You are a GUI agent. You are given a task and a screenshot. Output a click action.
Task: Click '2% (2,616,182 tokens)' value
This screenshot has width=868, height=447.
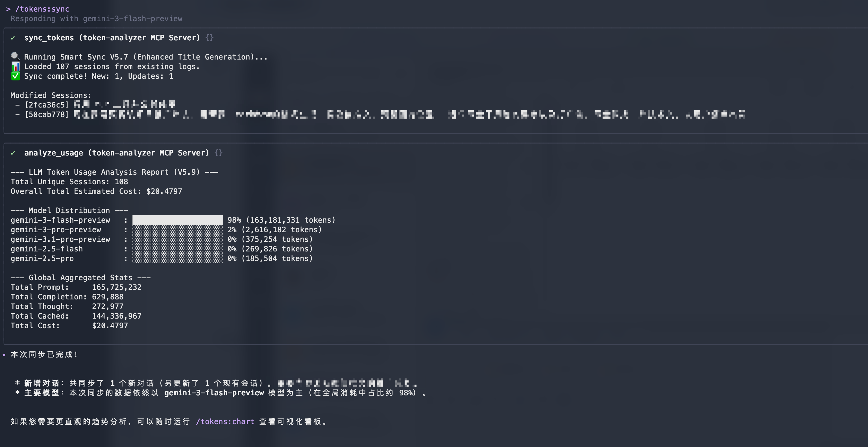tap(275, 230)
